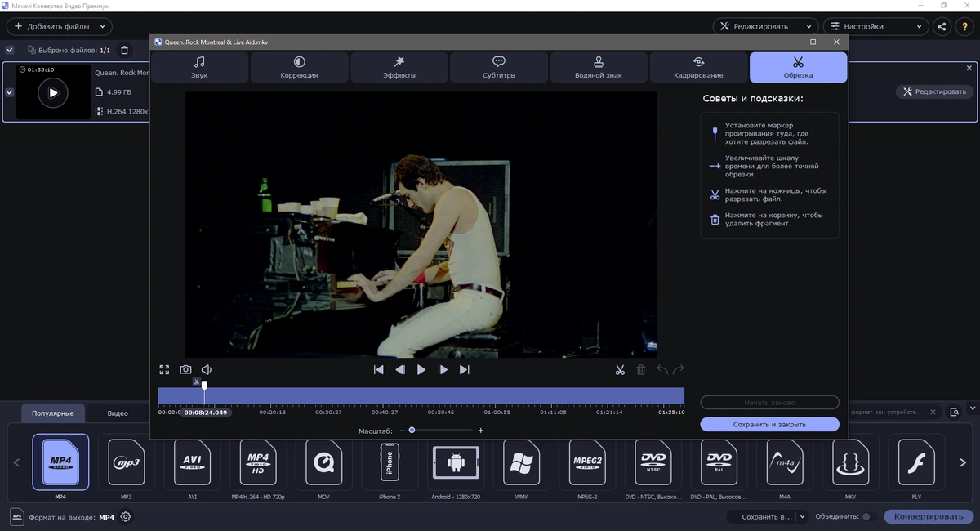Image resolution: width=980 pixels, height=531 pixels.
Task: Select the FLV format preset
Action: click(916, 462)
